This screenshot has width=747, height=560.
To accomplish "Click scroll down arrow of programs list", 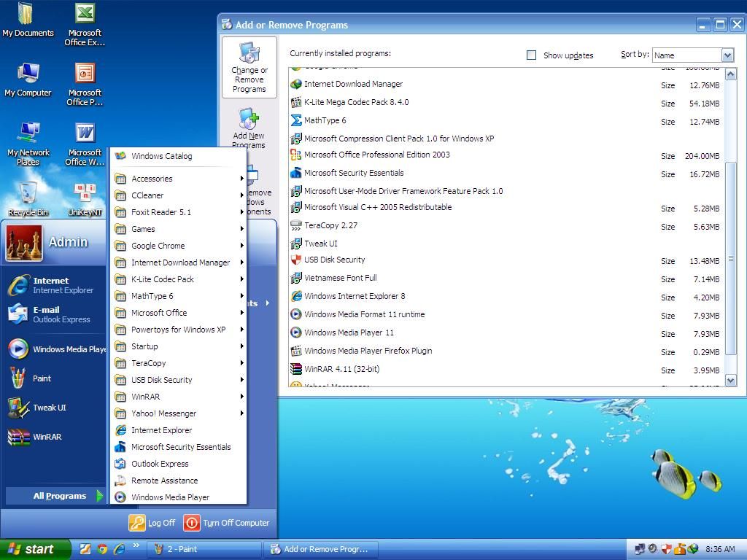I will coord(730,379).
